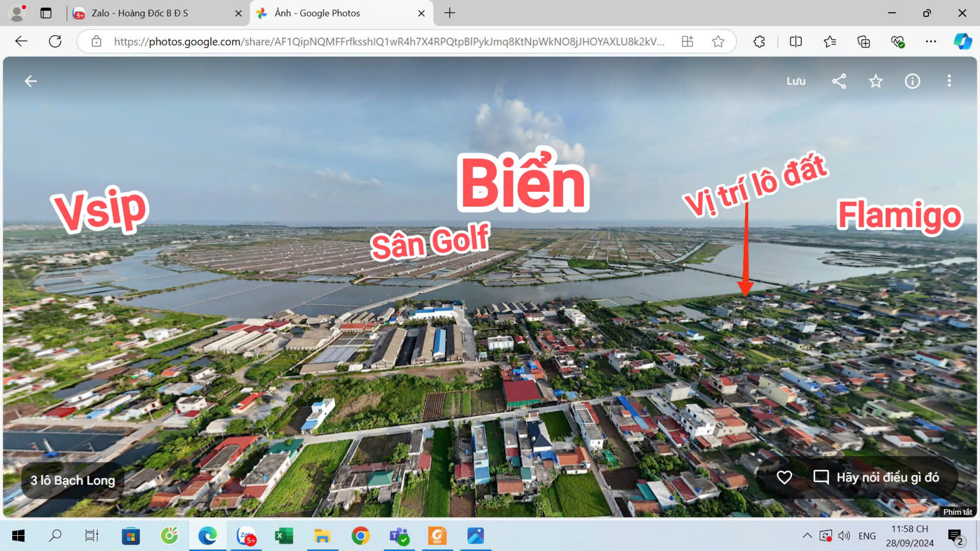Bookmark page with address bar star

(x=718, y=41)
